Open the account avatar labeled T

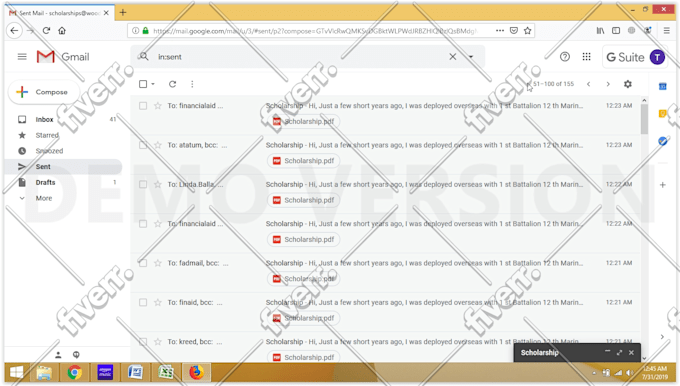click(x=657, y=57)
